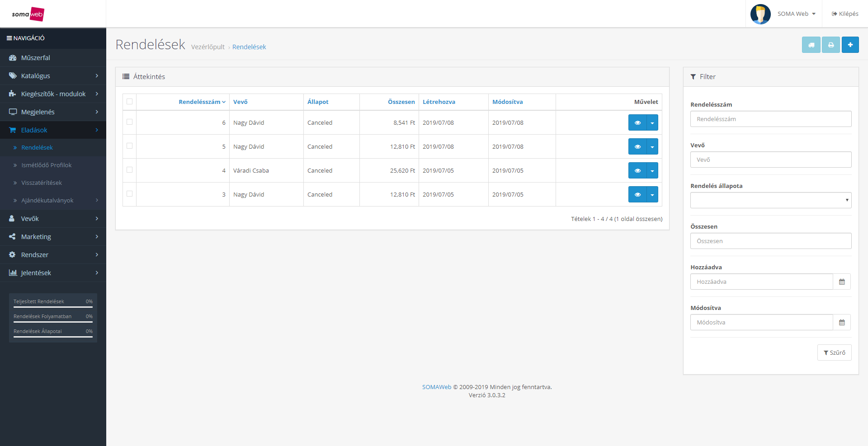Tick the checkbox for order 5
The image size is (868, 446).
130,146
